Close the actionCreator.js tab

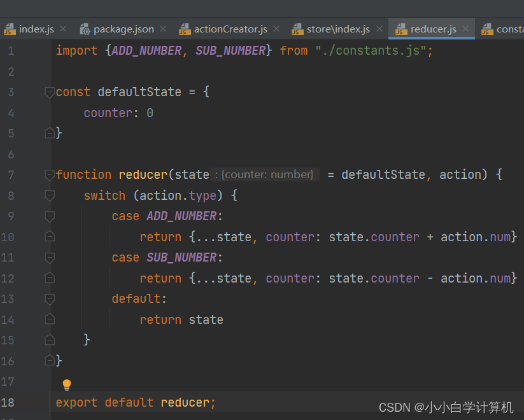click(276, 29)
